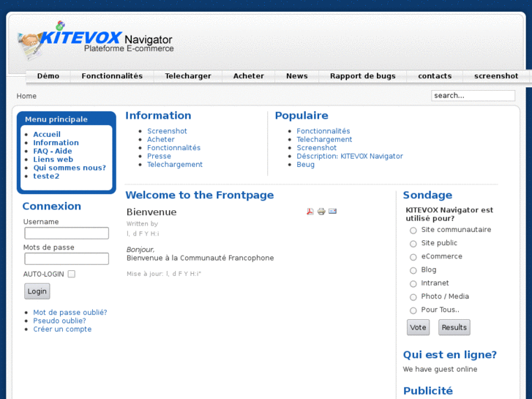Open Telechargement under the Information heading
This screenshot has height=399, width=532.
175,164
